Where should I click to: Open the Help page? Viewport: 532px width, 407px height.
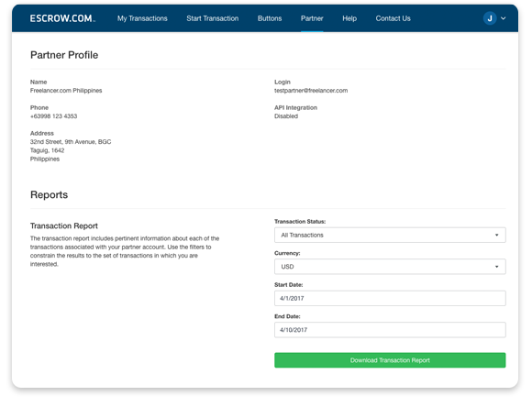tap(349, 18)
